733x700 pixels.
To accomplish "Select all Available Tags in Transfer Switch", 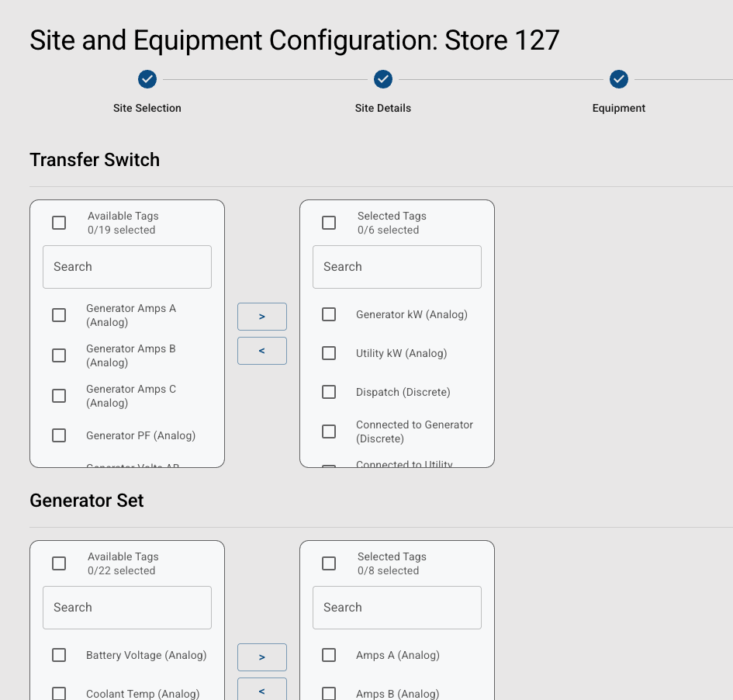I will pyautogui.click(x=59, y=223).
